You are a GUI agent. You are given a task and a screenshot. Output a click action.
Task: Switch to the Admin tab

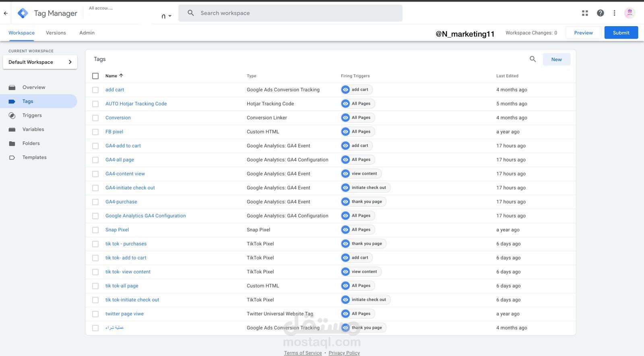point(87,33)
